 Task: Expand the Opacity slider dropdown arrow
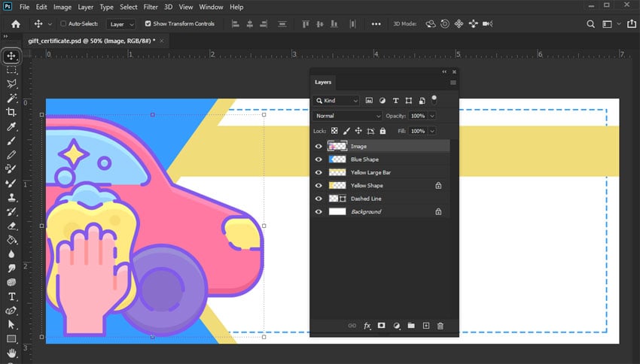432,116
